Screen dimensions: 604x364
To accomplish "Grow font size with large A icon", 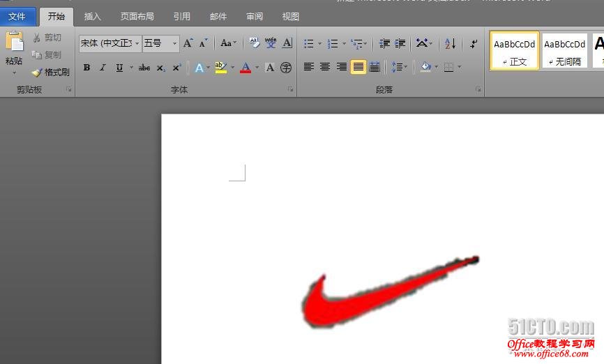I will point(188,43).
